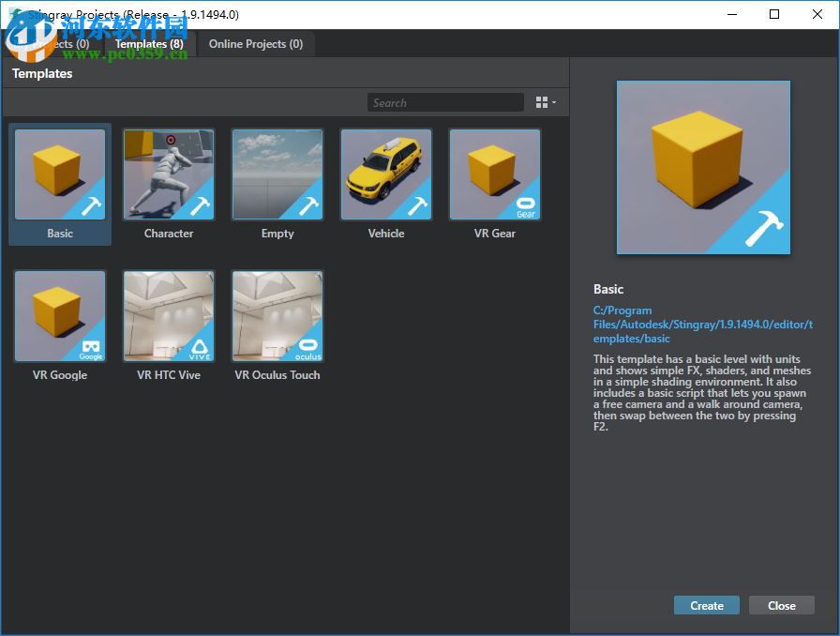The height and width of the screenshot is (636, 840).
Task: Click inside the Search field
Action: (445, 102)
